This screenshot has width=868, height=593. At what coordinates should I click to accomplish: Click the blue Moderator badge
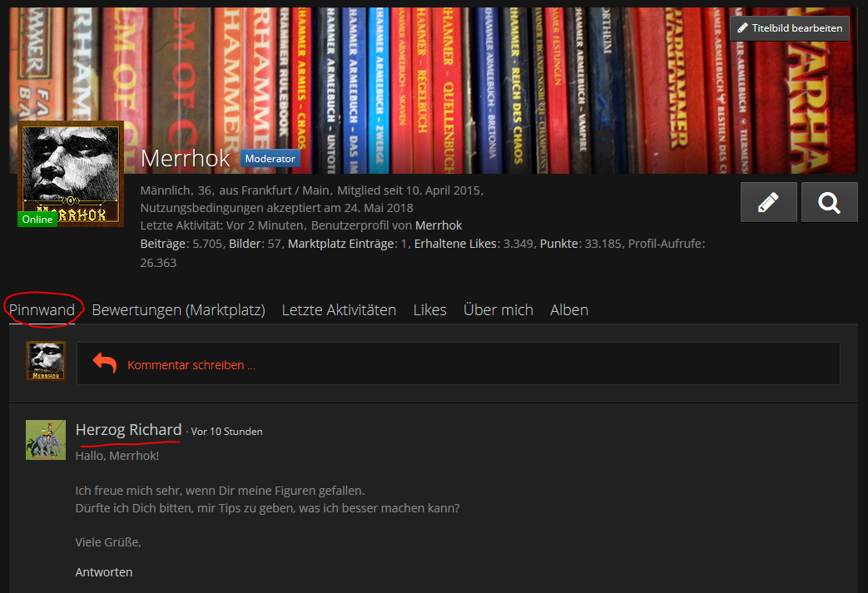coord(270,159)
